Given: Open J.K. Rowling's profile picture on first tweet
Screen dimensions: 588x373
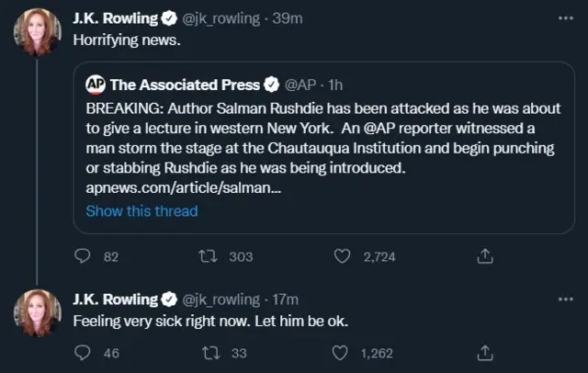Looking at the screenshot, I should click(38, 32).
